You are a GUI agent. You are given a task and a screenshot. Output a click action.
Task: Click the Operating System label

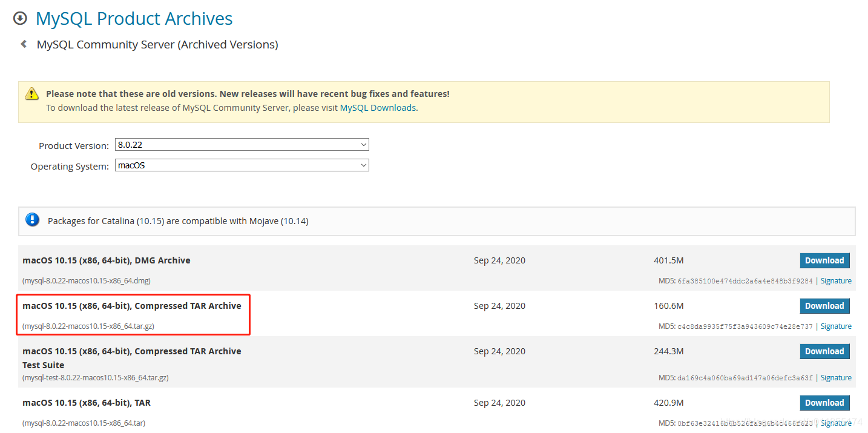click(70, 167)
